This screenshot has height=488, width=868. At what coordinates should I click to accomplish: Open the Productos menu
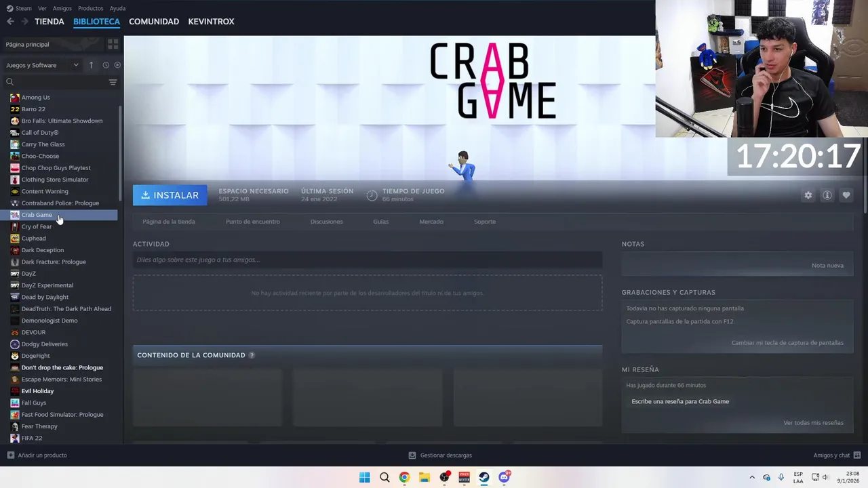coord(90,8)
